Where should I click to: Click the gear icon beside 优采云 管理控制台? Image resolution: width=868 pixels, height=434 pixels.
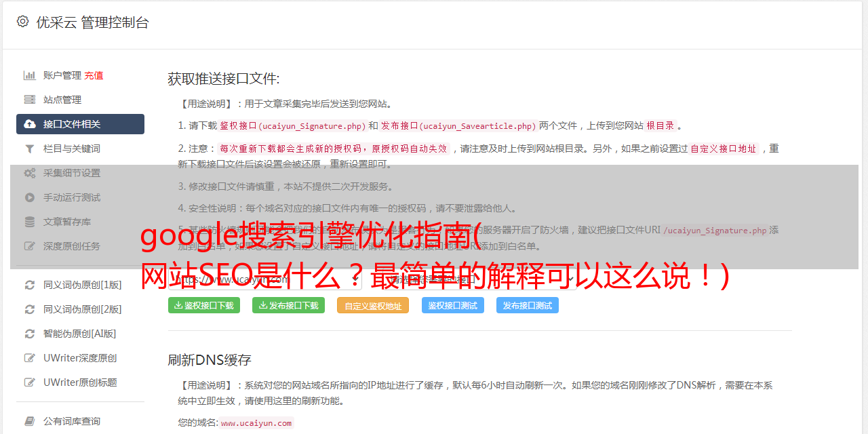[x=22, y=22]
